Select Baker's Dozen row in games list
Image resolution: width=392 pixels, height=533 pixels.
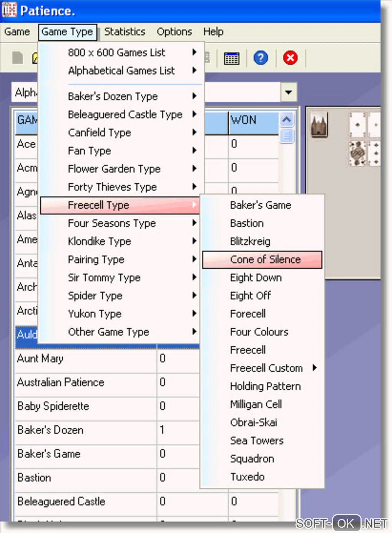click(50, 430)
